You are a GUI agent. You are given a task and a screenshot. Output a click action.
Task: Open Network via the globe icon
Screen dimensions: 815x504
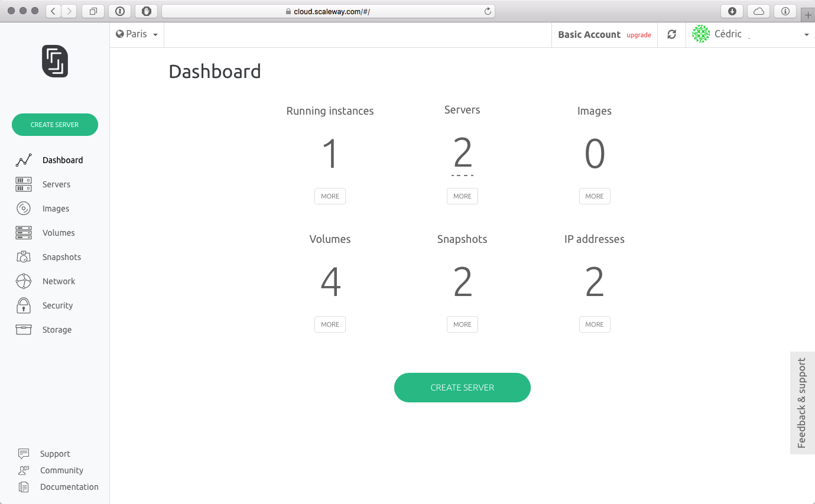click(x=24, y=281)
